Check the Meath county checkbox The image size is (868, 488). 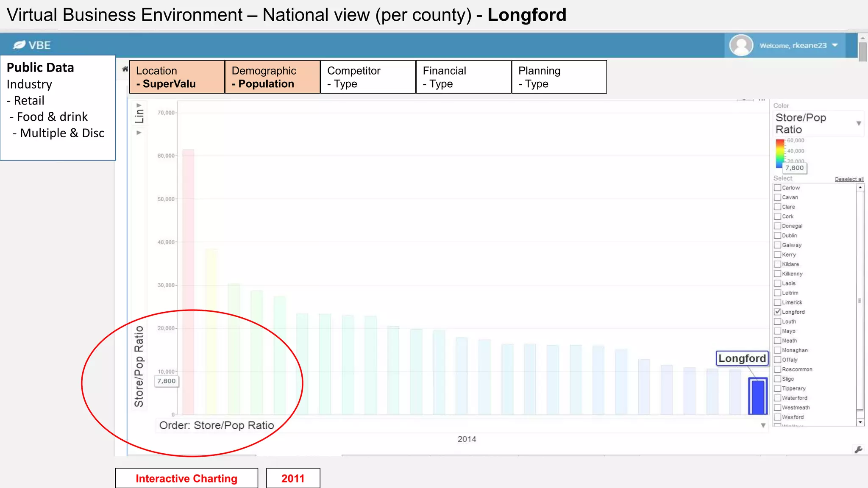point(777,341)
